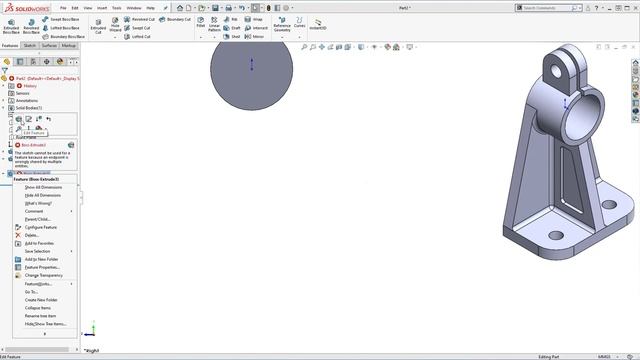This screenshot has width=640, height=360.
Task: Expand the Comment submenu
Action: pos(71,211)
